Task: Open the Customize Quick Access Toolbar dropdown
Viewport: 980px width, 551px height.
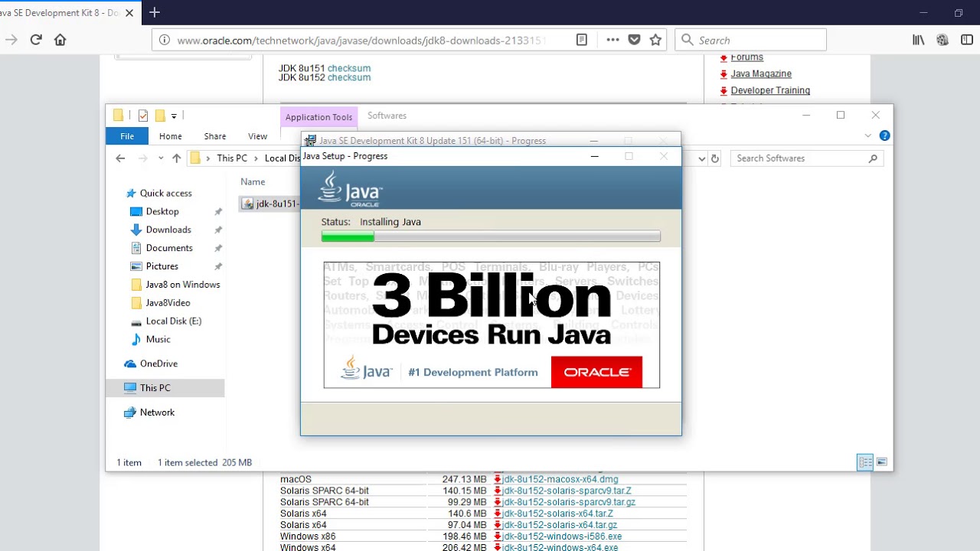Action: pyautogui.click(x=174, y=116)
